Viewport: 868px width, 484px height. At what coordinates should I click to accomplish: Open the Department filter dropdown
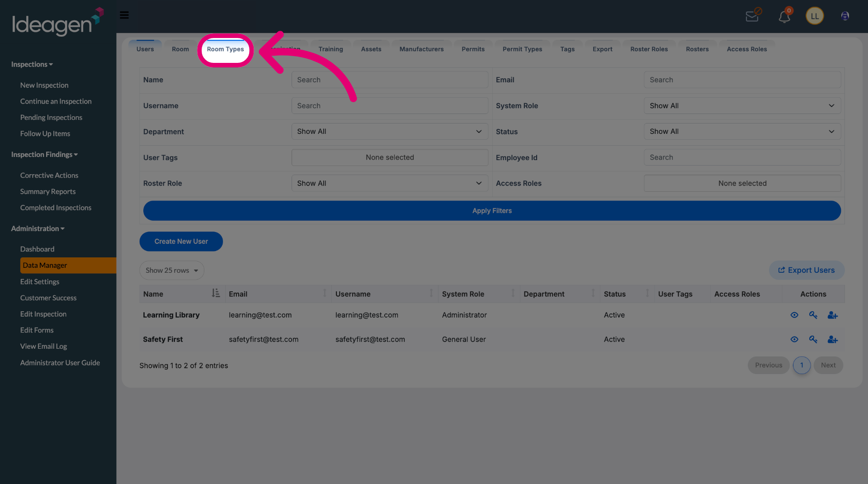390,131
